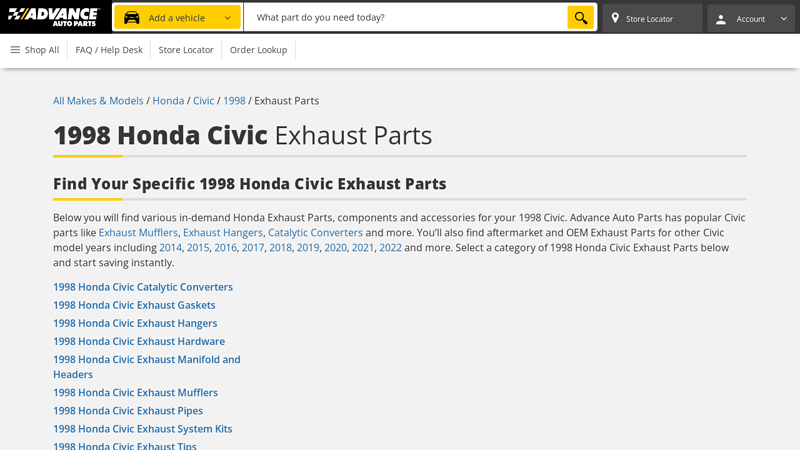Open the Shop All menu
The image size is (800, 450).
pos(35,50)
